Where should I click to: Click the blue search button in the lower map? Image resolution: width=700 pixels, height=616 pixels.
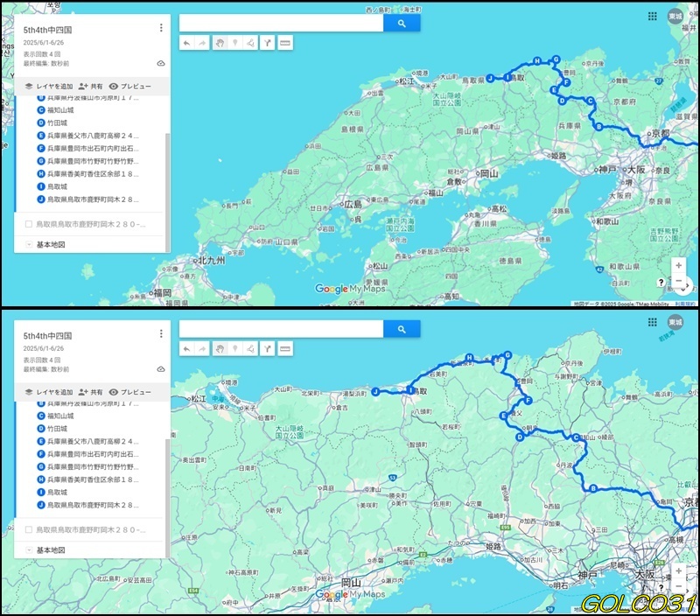pos(402,329)
